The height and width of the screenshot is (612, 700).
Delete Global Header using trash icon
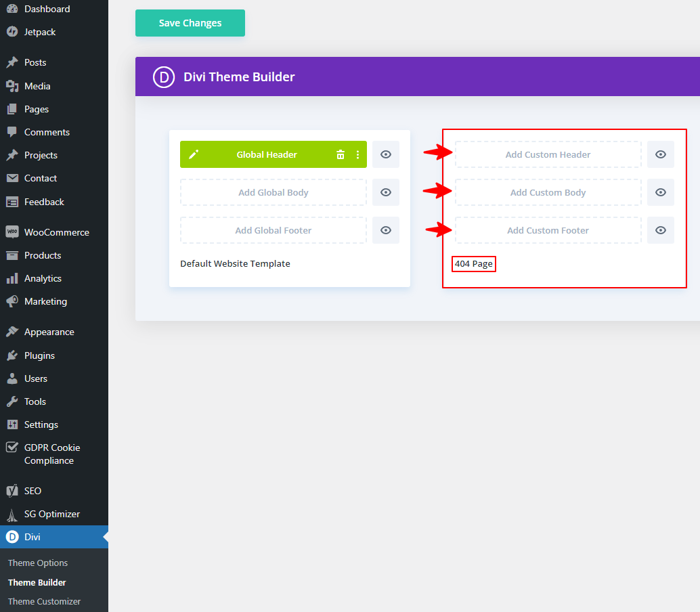(340, 154)
